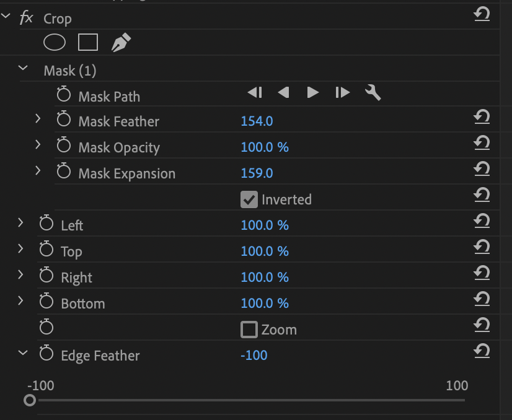Screen dimensions: 512x420
Task: Expand the Left parameter
Action: point(20,222)
